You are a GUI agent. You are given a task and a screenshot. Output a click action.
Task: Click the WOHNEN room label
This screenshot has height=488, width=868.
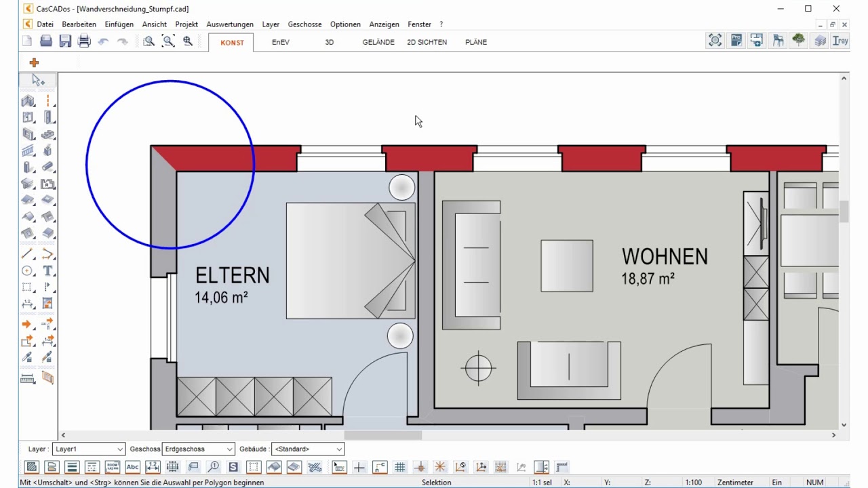[665, 256]
